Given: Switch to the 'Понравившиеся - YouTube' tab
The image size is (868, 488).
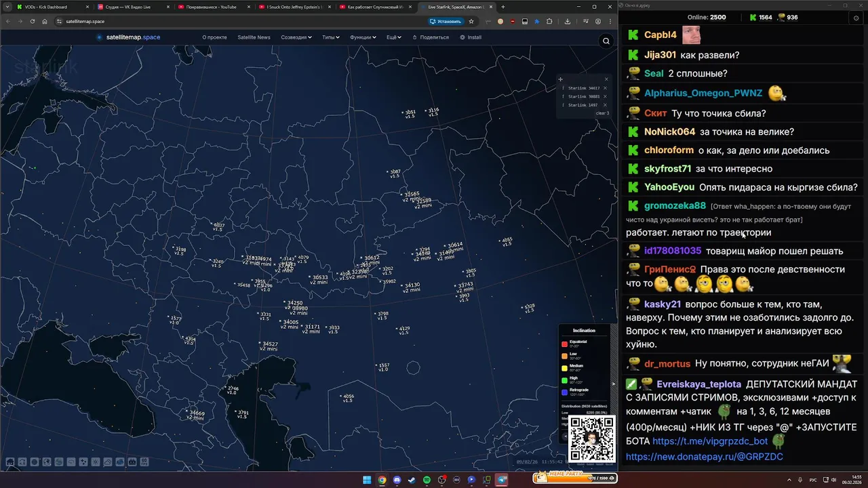Looking at the screenshot, I should (x=213, y=7).
